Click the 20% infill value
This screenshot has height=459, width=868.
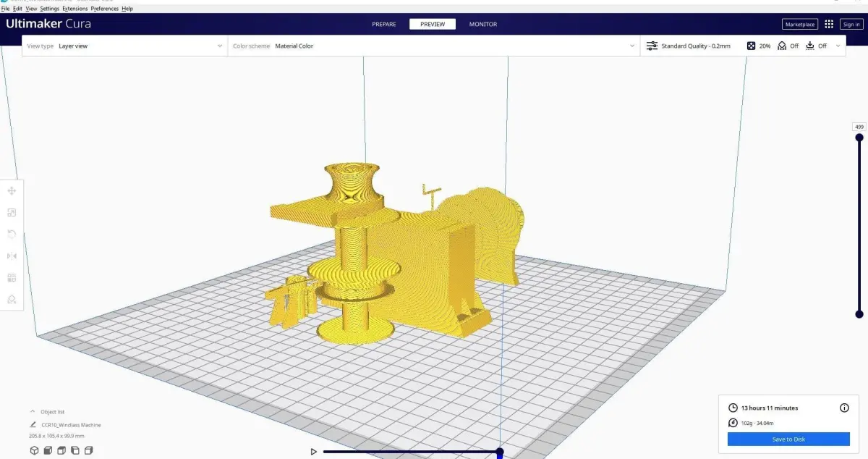(765, 46)
